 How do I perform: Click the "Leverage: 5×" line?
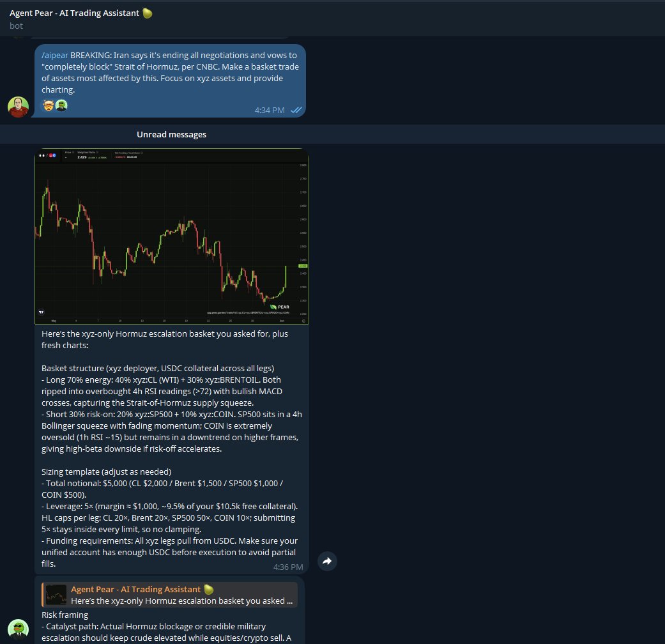click(170, 506)
